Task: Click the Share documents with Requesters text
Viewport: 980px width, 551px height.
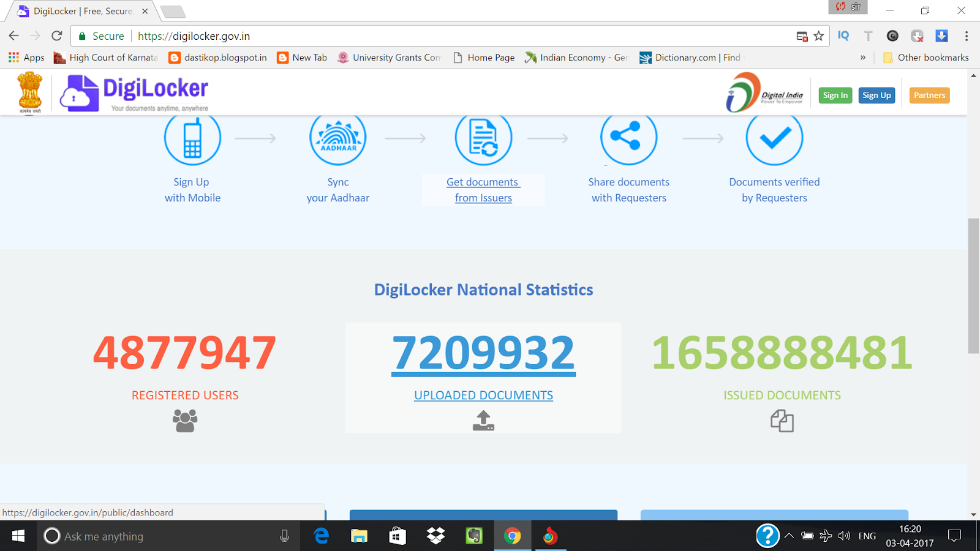Action: [629, 190]
